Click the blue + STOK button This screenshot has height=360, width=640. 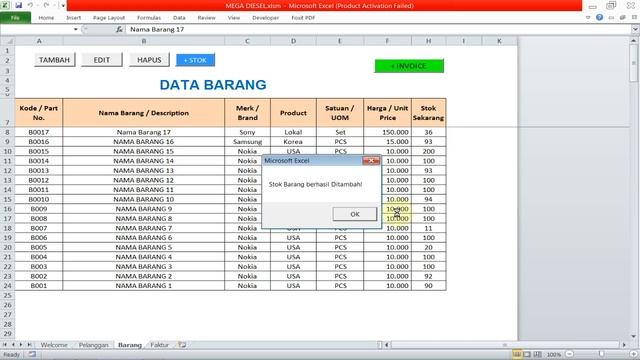point(195,60)
